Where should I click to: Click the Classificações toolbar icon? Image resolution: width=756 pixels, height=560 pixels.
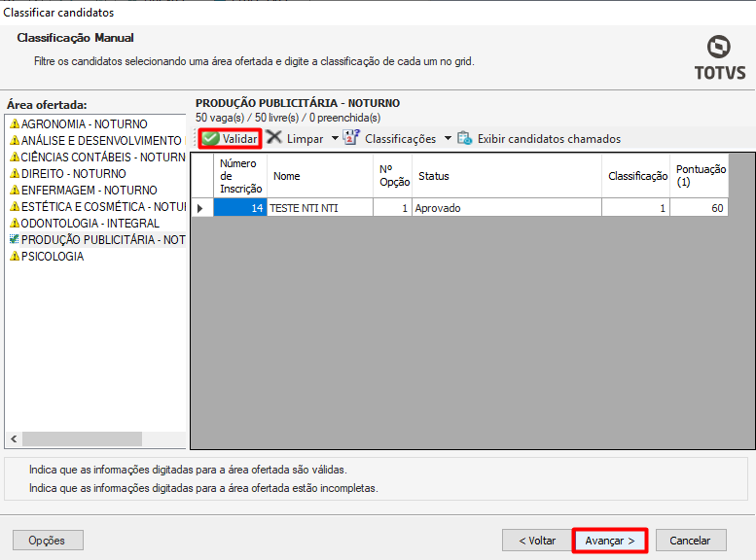351,138
